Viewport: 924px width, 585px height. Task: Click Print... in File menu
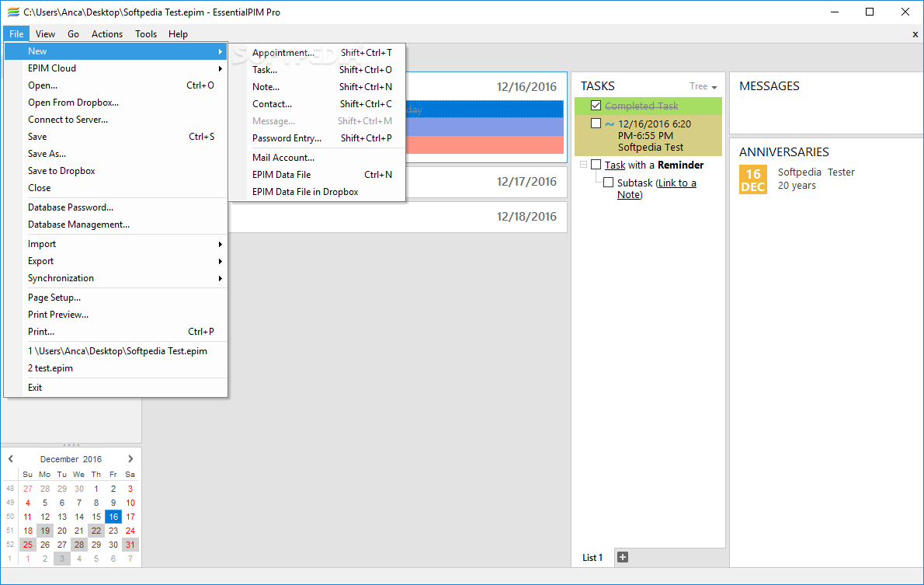click(116, 332)
